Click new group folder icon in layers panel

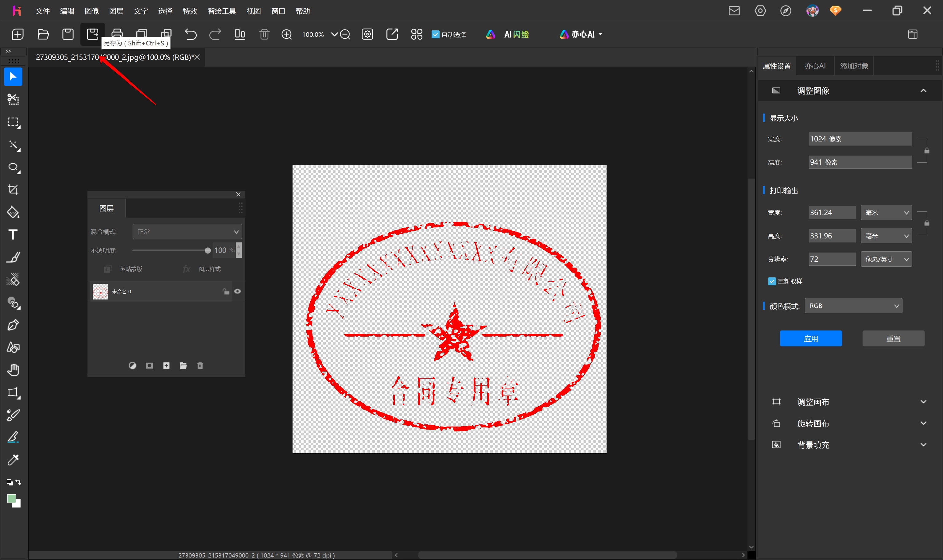pyautogui.click(x=184, y=366)
